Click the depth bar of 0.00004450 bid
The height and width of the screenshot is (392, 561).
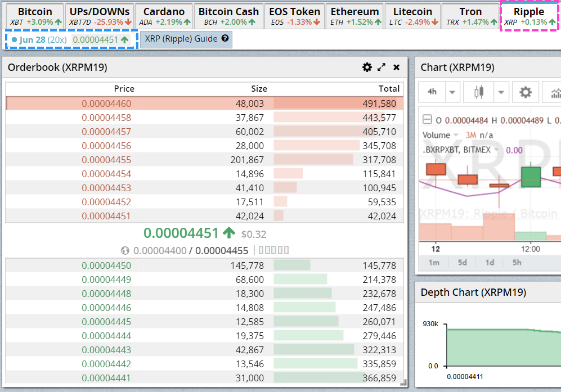coord(292,265)
